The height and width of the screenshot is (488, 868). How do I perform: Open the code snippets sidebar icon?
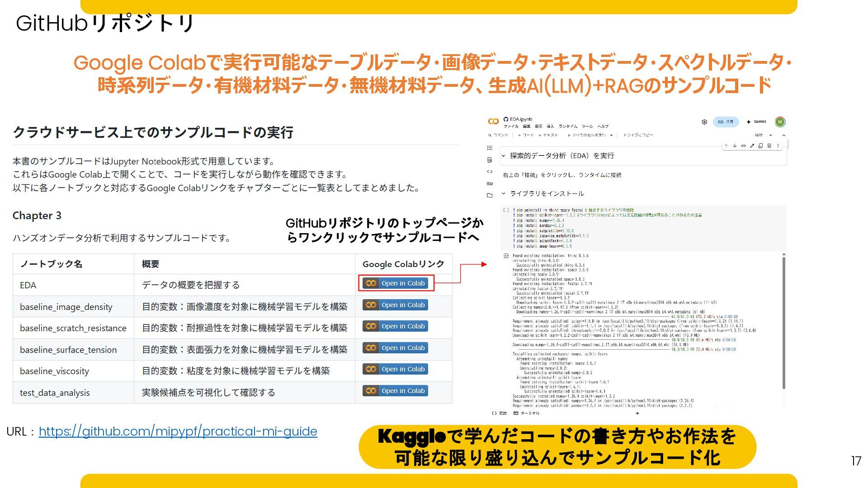[490, 172]
